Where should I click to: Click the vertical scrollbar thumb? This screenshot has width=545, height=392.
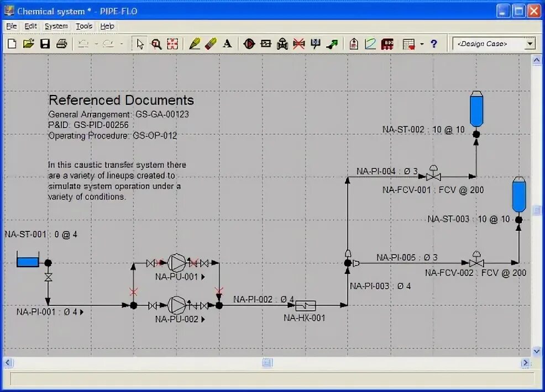pos(536,210)
